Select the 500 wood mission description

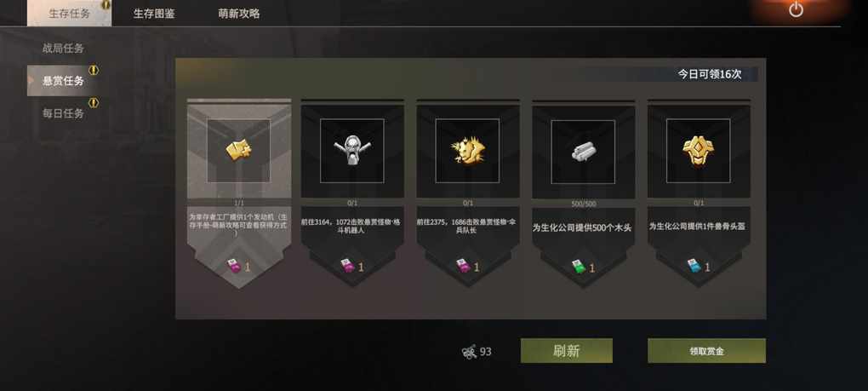tap(582, 227)
